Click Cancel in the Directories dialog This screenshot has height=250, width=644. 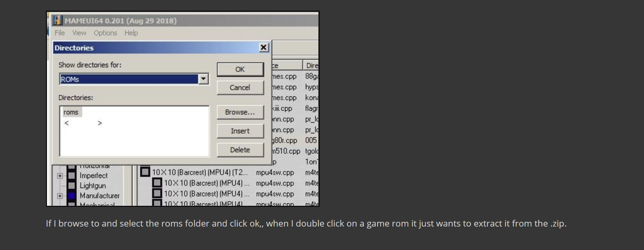(240, 87)
